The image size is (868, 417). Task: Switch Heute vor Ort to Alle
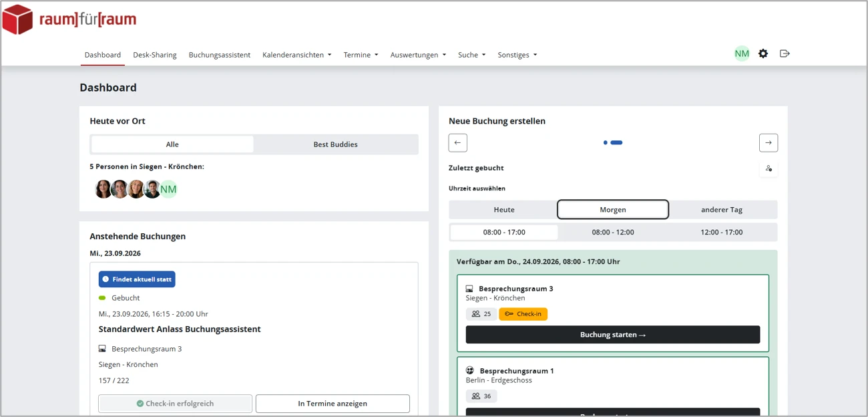click(172, 144)
